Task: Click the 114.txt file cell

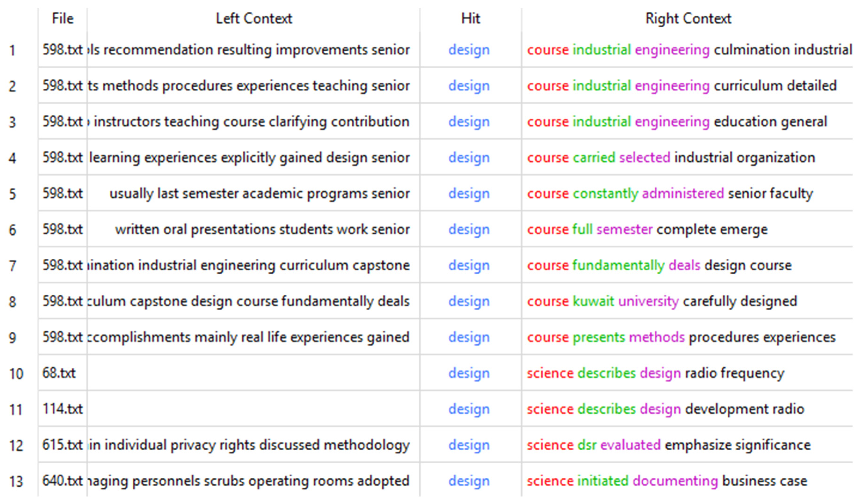Action: [62, 409]
